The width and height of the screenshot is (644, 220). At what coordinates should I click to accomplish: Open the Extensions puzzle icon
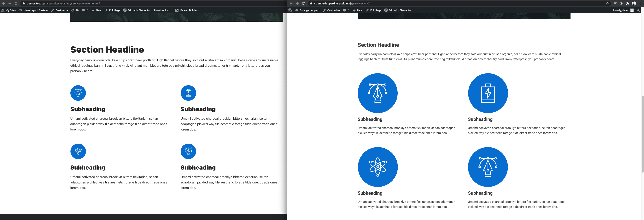[627, 3]
